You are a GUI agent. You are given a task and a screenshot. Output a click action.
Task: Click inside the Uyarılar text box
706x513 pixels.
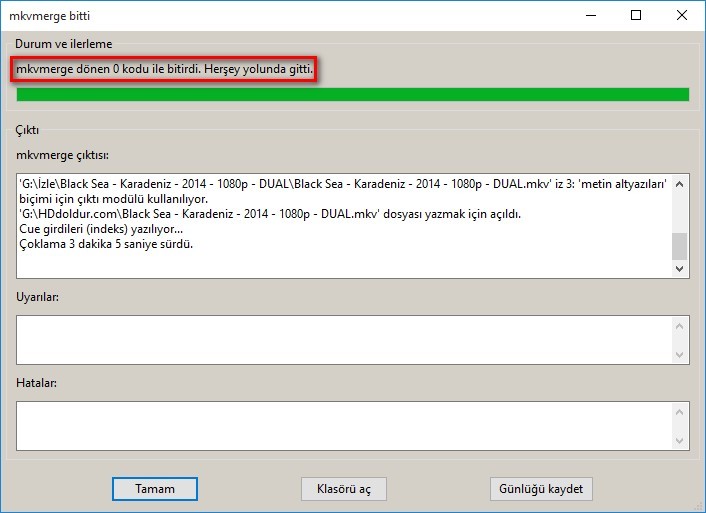(x=340, y=340)
